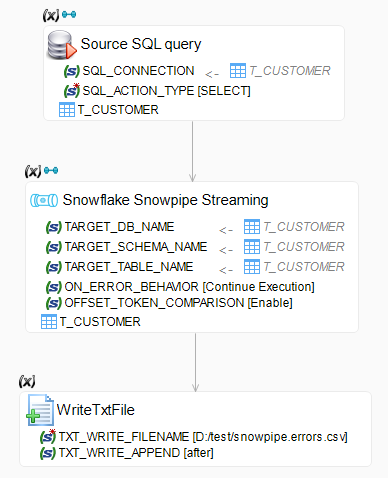
Task: Select ON_ERROR_BEHAVIOR [Continue Execution] parameter
Action: click(189, 287)
